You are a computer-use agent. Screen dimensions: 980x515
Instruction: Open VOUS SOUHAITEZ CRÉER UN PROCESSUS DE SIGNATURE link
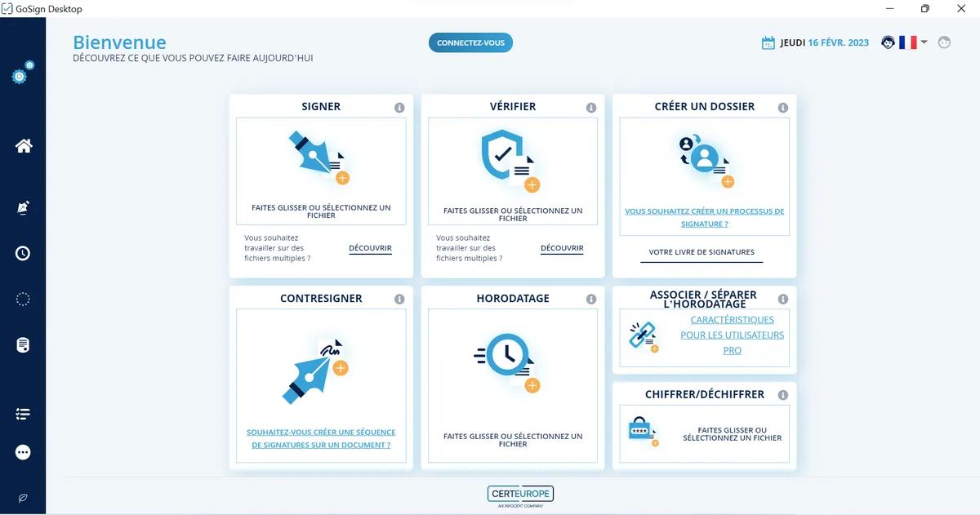pos(705,217)
